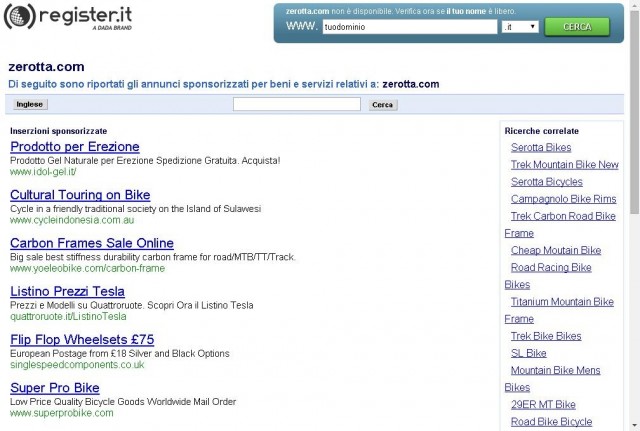Click the empty search box beside Cerca
640x431 pixels.
click(297, 104)
